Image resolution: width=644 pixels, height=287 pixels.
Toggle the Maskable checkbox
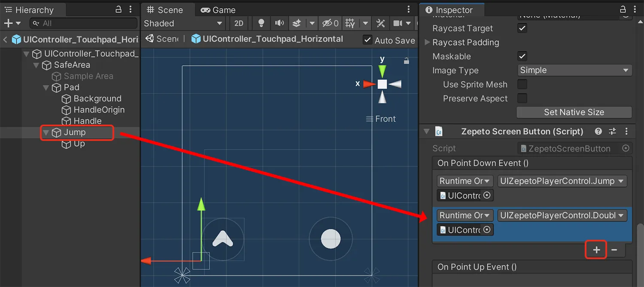point(522,56)
